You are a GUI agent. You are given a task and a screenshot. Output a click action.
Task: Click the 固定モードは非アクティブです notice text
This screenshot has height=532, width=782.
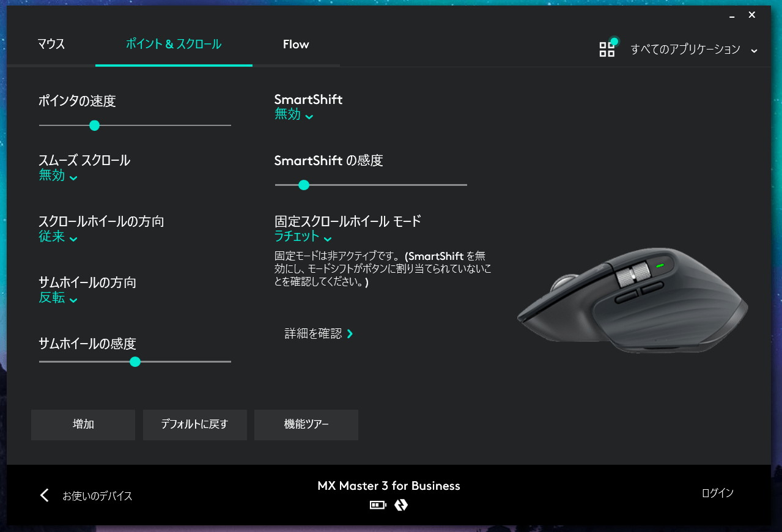tap(383, 269)
